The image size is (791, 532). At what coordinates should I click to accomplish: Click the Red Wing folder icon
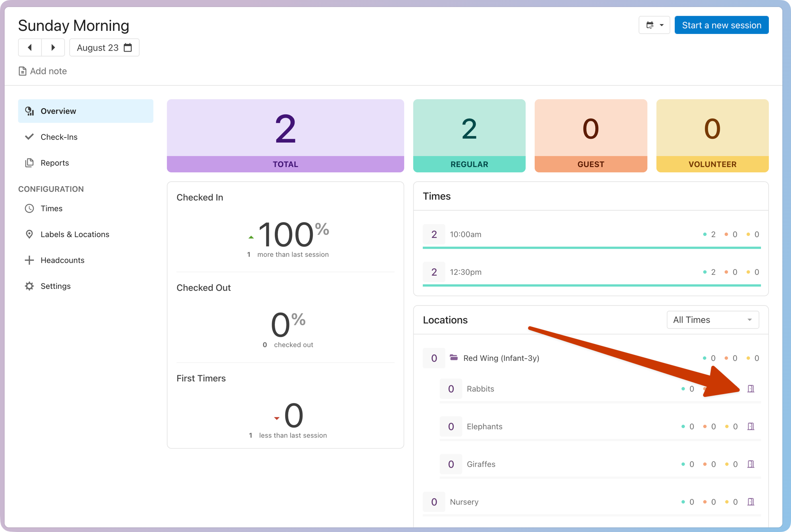(454, 358)
